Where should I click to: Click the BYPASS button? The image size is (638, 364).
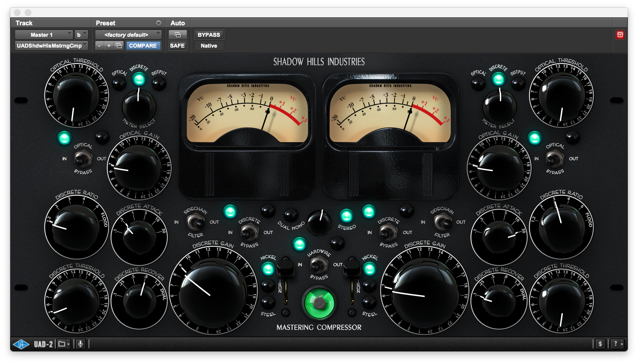point(209,35)
